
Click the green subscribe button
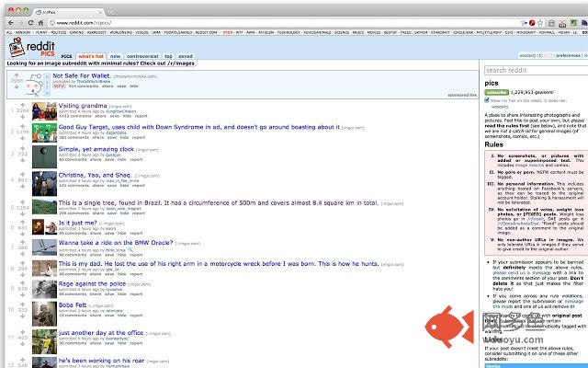point(496,92)
